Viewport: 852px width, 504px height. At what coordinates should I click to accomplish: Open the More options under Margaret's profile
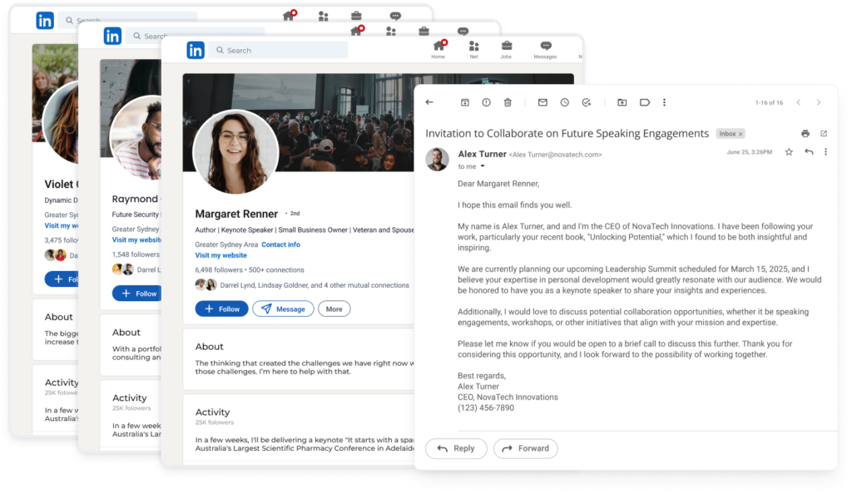point(334,309)
